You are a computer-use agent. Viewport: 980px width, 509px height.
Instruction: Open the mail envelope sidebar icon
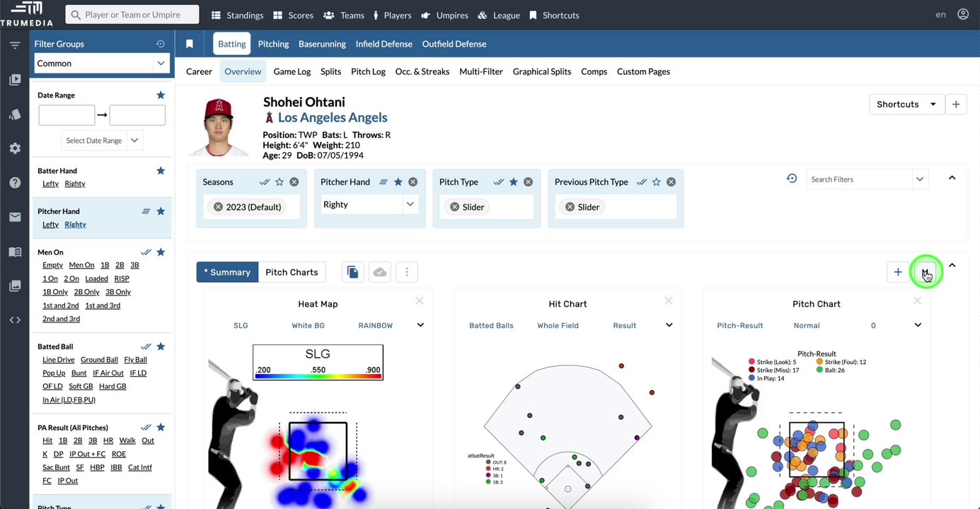click(x=15, y=217)
